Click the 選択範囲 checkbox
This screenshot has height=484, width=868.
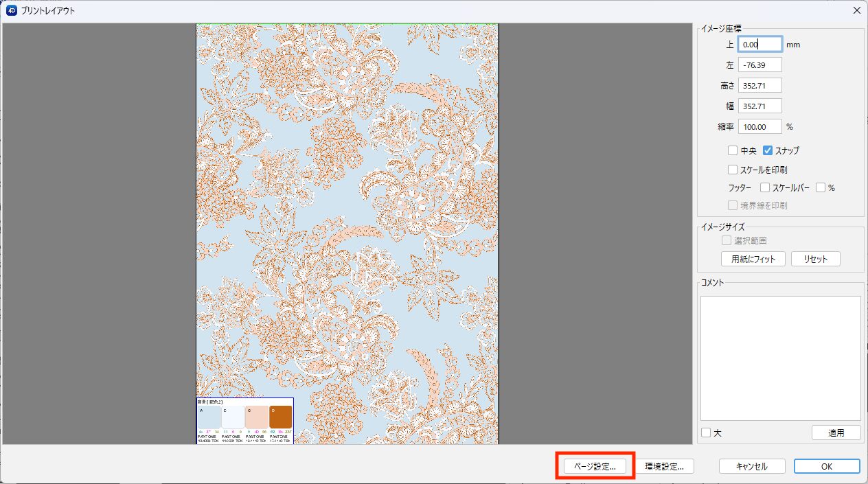[727, 241]
